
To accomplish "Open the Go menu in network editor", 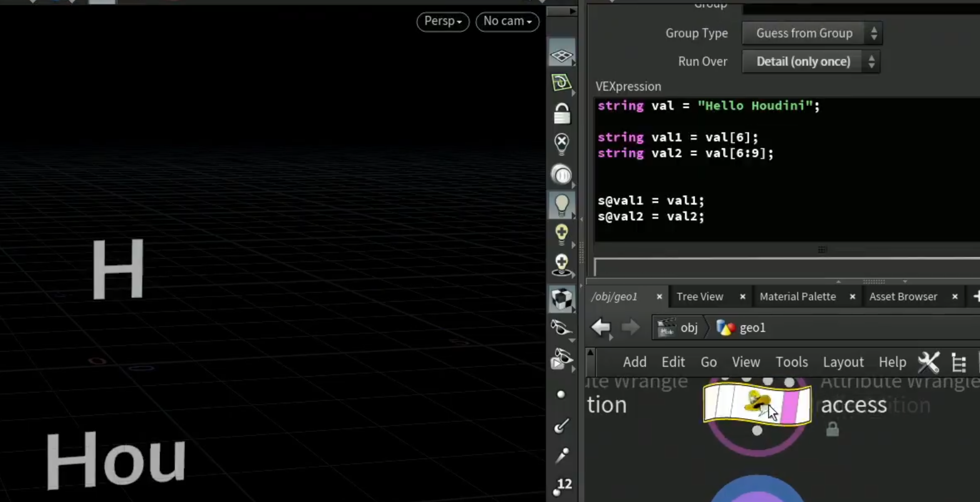I will 709,362.
